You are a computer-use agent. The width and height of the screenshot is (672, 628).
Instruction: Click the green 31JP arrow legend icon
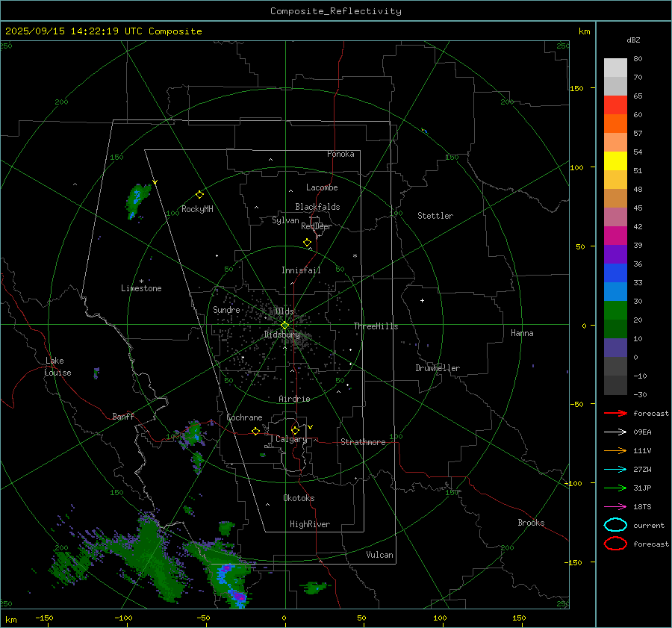pyautogui.click(x=615, y=488)
